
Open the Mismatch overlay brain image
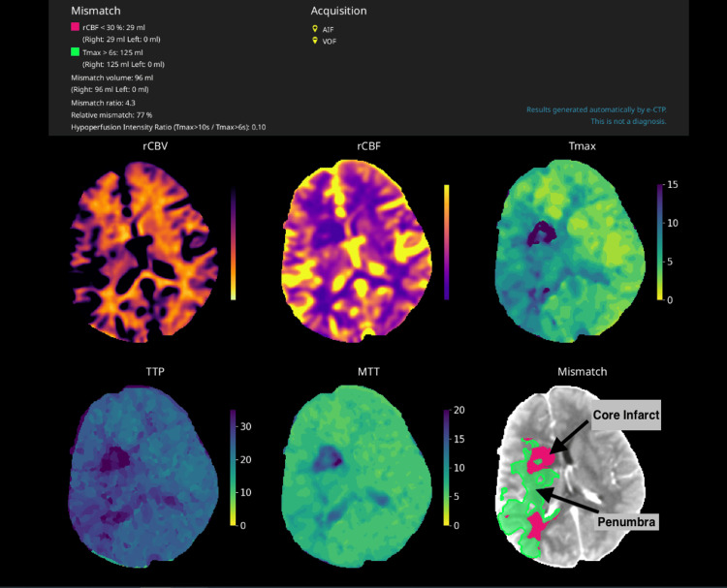tap(570, 477)
